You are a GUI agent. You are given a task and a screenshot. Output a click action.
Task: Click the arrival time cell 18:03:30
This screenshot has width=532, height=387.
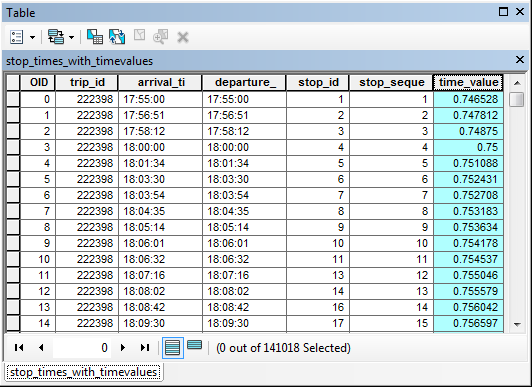[160, 179]
